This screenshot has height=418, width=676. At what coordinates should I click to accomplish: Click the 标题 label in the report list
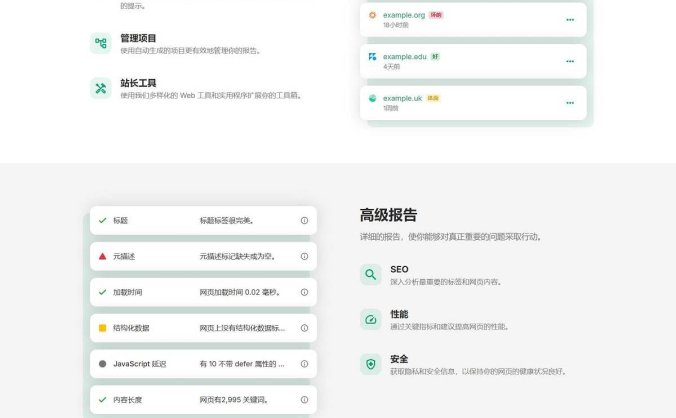coord(120,221)
